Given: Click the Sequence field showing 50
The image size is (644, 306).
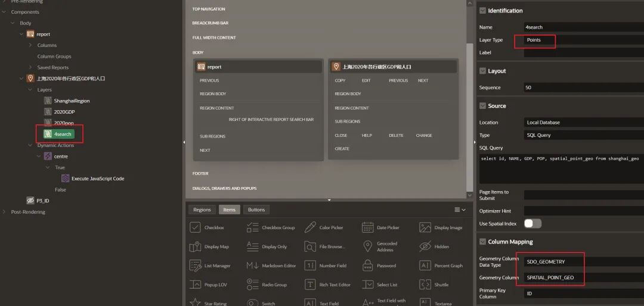Looking at the screenshot, I should (x=584, y=88).
